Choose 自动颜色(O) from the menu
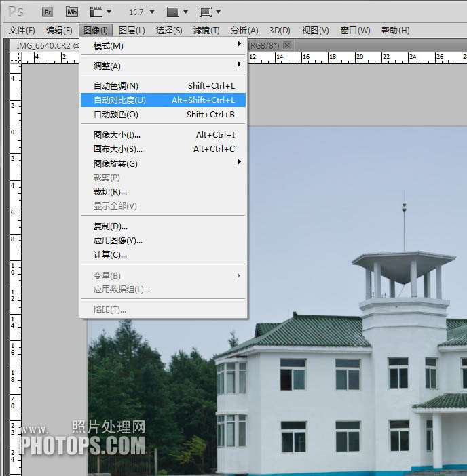467x476 pixels. pos(163,115)
